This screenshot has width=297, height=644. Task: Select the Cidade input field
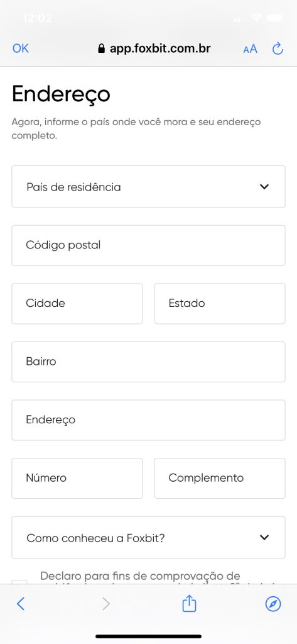(77, 304)
